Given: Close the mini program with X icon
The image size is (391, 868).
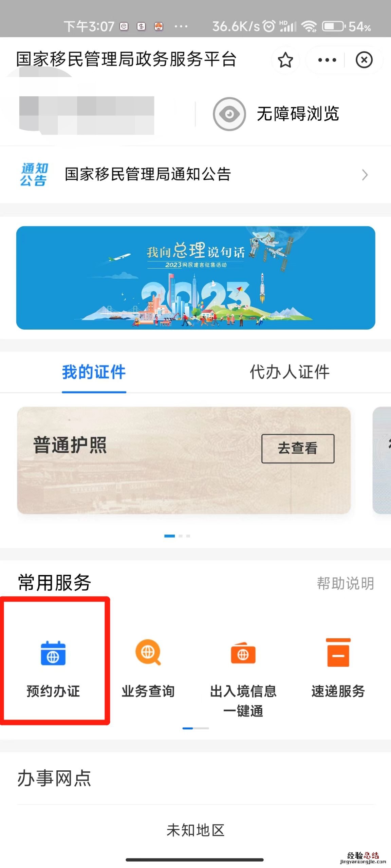Looking at the screenshot, I should click(x=364, y=60).
